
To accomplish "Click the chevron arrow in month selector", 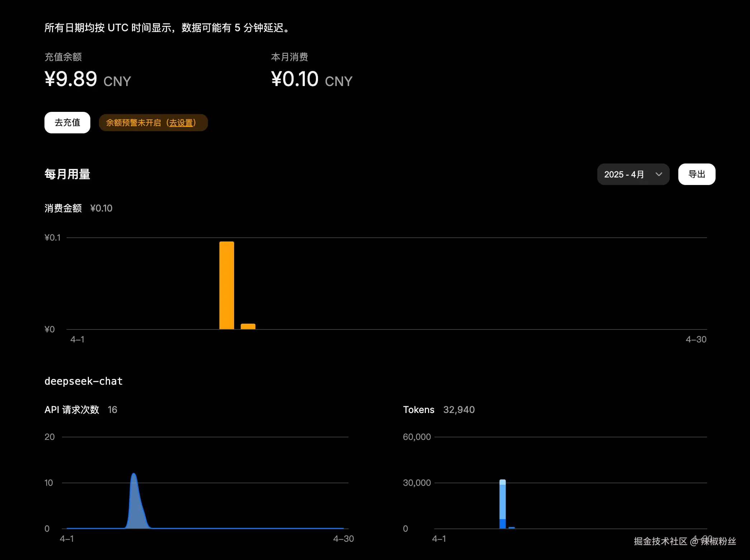I will coord(659,174).
